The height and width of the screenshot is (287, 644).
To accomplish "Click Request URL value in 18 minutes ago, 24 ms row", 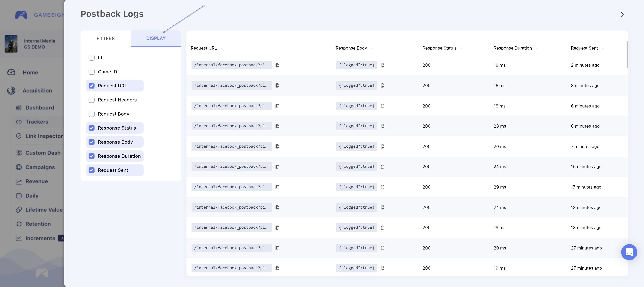I will click(x=231, y=207).
